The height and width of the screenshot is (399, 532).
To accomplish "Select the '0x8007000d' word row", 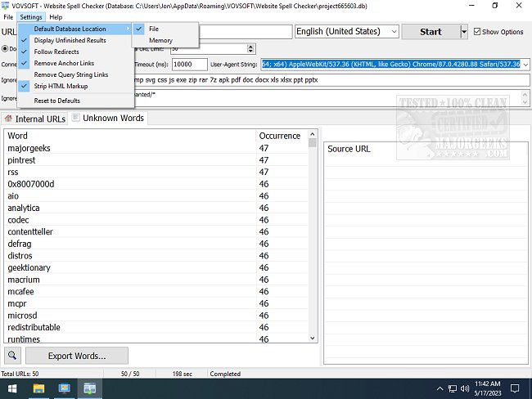I will pos(156,184).
